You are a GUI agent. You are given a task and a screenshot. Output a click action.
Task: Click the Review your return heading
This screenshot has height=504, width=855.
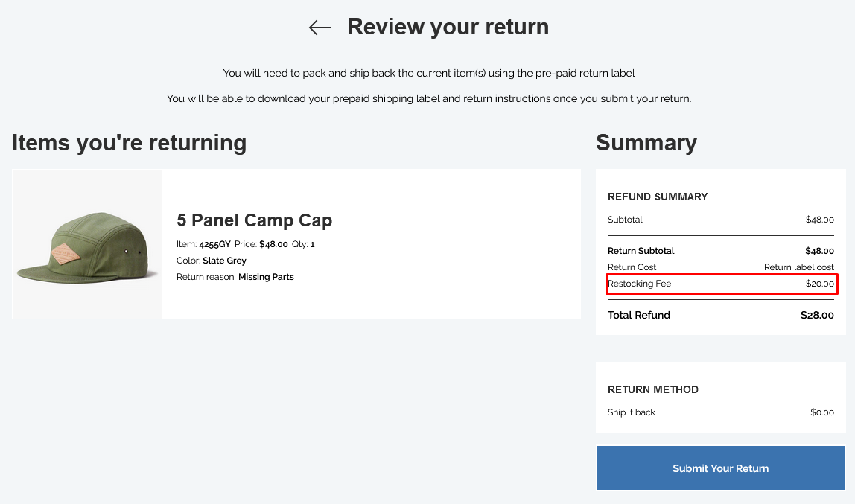click(448, 27)
